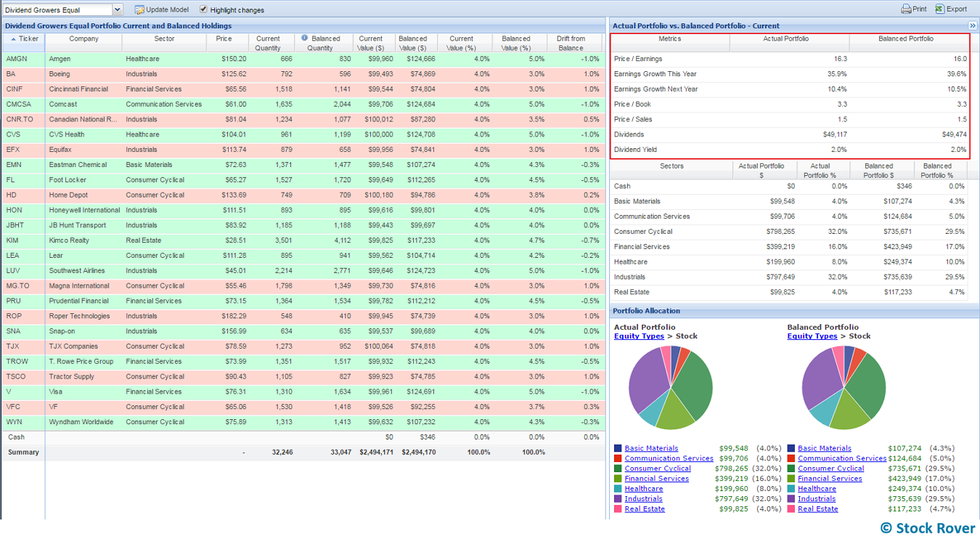This screenshot has height=539, width=980.
Task: Select the Kimco Realty company cell
Action: coord(83,240)
